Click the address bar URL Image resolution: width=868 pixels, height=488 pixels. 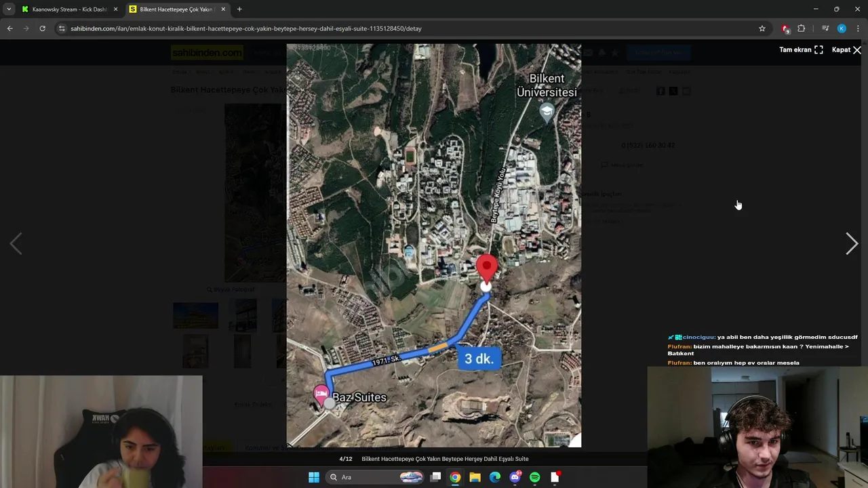(246, 28)
